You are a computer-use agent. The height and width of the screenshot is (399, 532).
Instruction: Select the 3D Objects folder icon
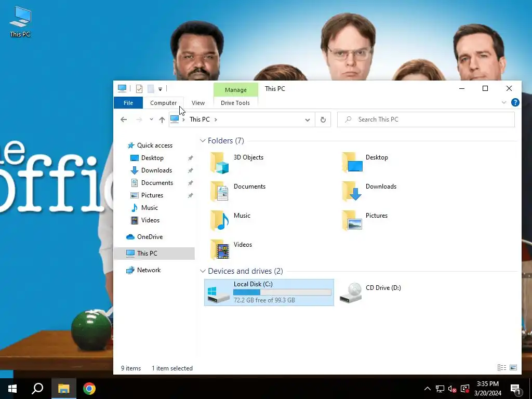pos(220,163)
